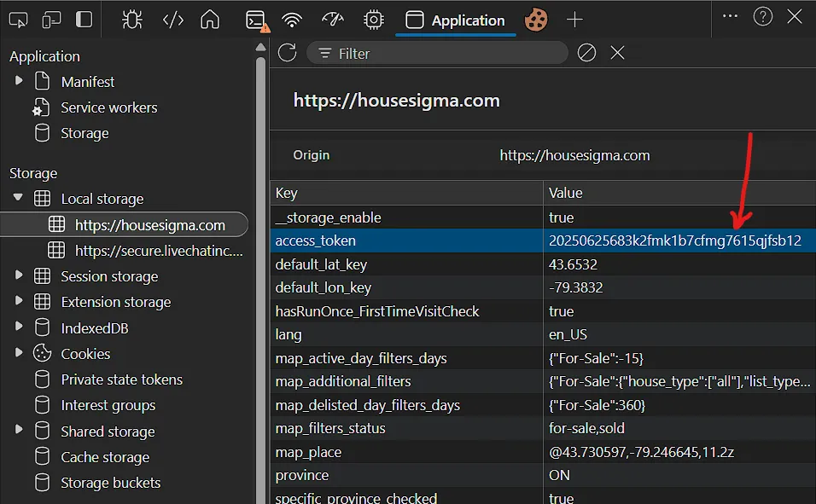Collapse the Local storage tree
Image resolution: width=816 pixels, height=504 pixels.
pos(18,198)
